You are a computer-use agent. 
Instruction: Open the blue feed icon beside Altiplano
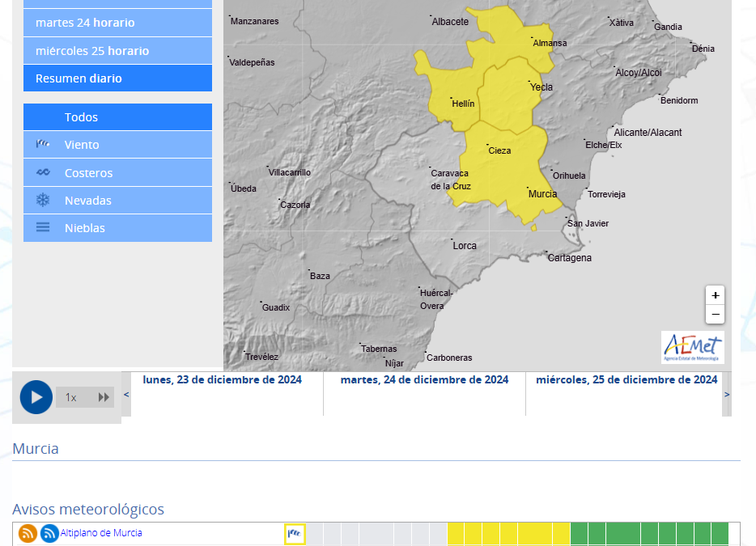(49, 534)
